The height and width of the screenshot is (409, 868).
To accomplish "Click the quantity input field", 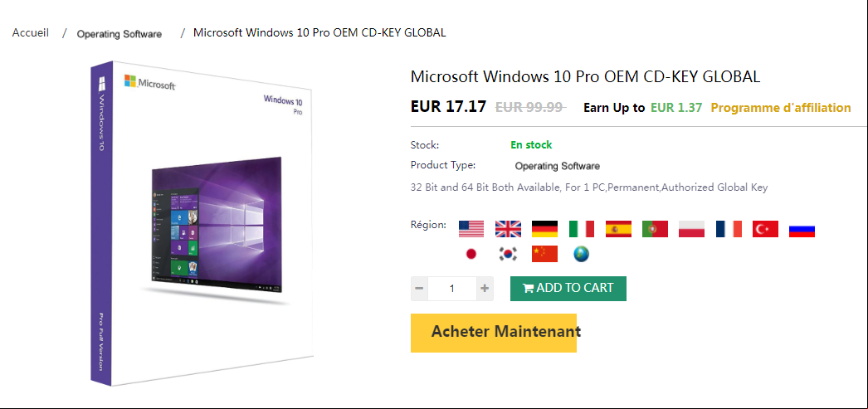I will point(452,289).
